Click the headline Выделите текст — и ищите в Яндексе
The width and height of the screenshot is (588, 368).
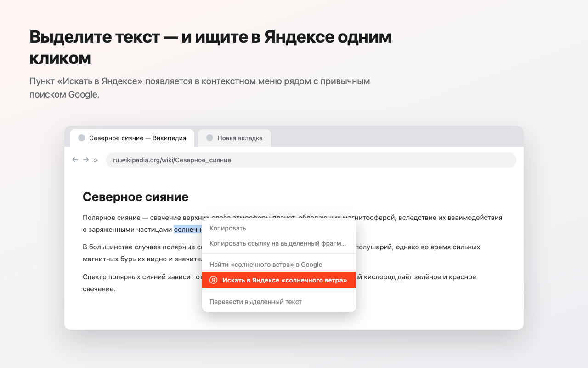click(210, 47)
